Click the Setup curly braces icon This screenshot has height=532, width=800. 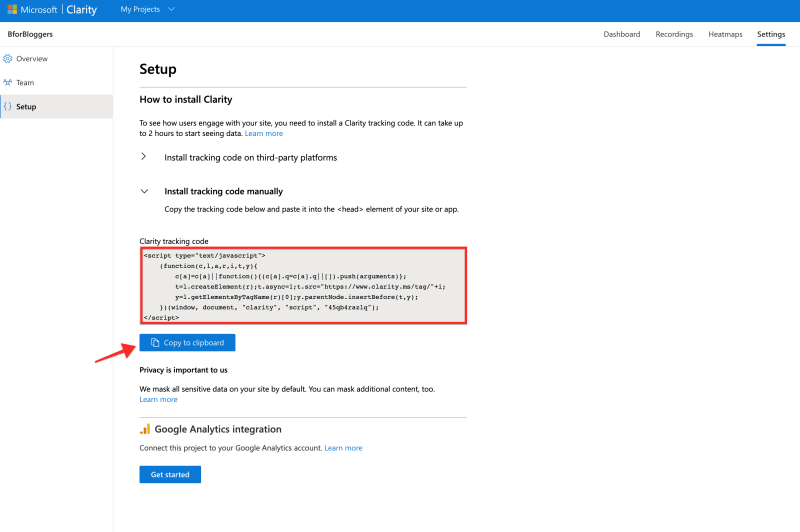[x=8, y=107]
